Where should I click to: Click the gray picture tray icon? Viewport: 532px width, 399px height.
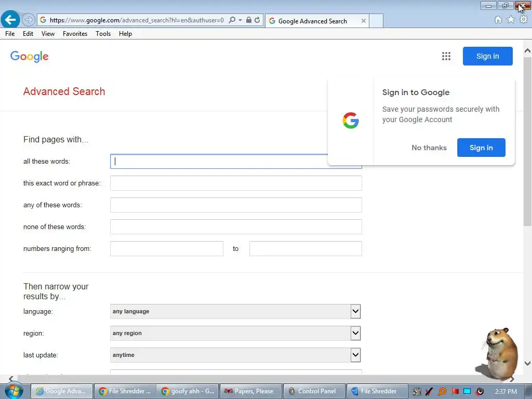(x=417, y=392)
